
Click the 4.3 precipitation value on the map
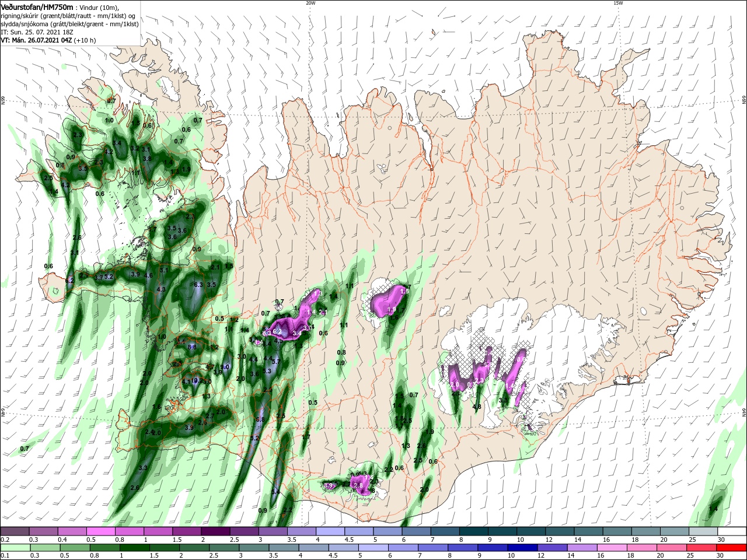coord(162,289)
